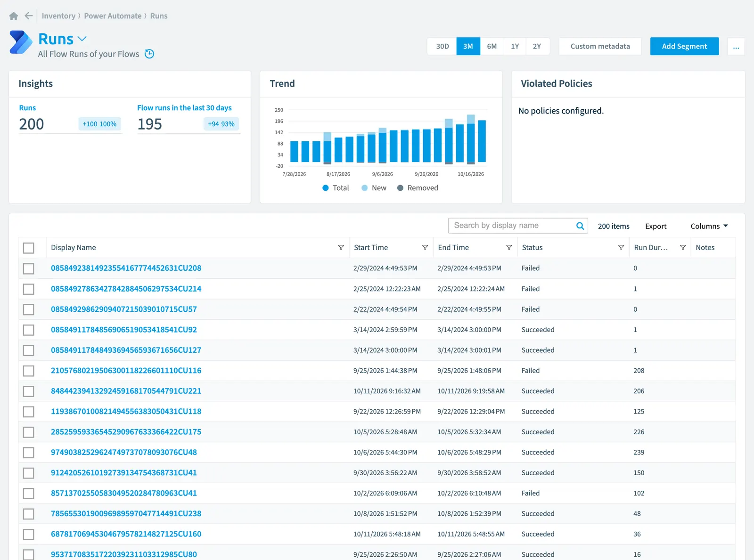
Task: Open the Display Name column filter
Action: (341, 248)
